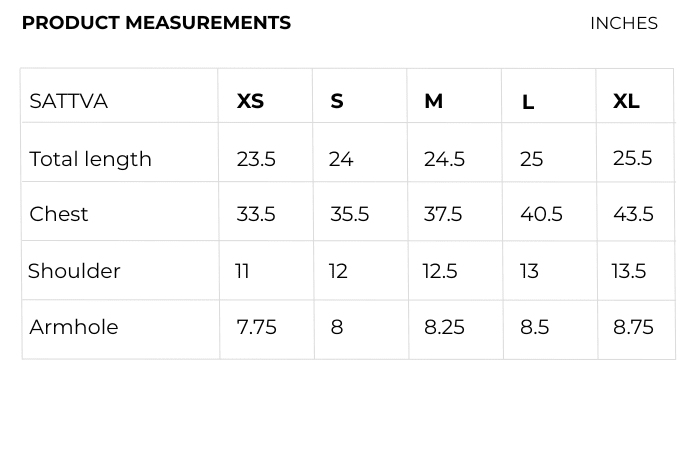700x450 pixels.
Task: Click the 7.75 armhole value for XS
Action: tap(256, 327)
